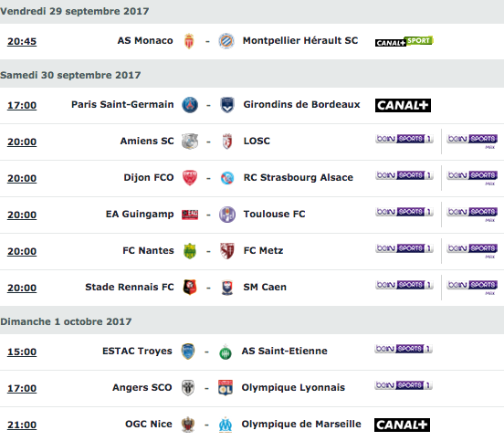Select the Olympique Lyonnais club logo
This screenshot has width=504, height=441.
[226, 388]
